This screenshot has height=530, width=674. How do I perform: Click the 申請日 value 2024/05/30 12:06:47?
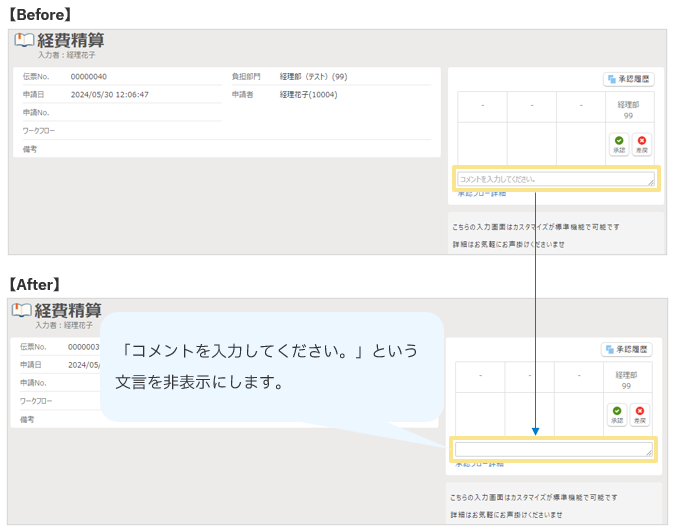(110, 94)
